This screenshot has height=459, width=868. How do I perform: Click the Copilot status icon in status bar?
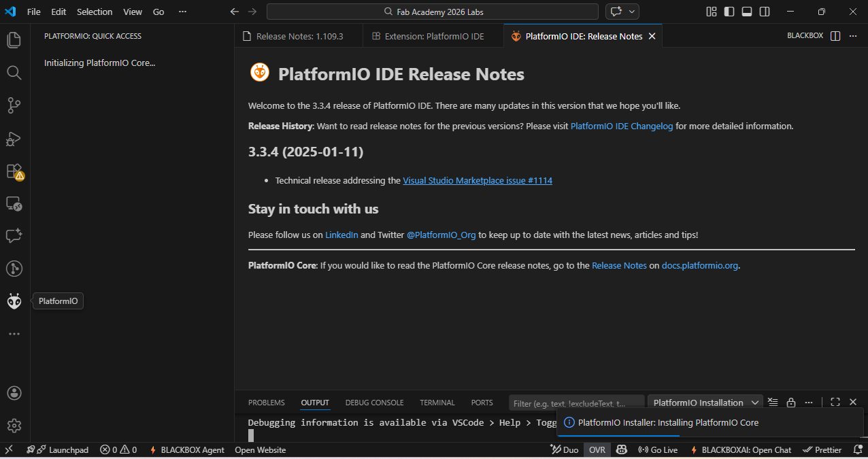[621, 449]
